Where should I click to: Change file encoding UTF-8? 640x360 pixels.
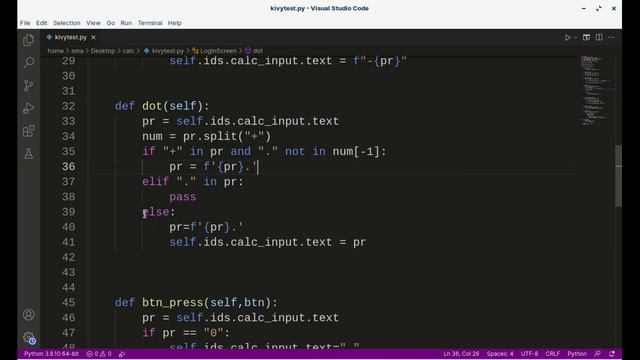click(x=529, y=354)
